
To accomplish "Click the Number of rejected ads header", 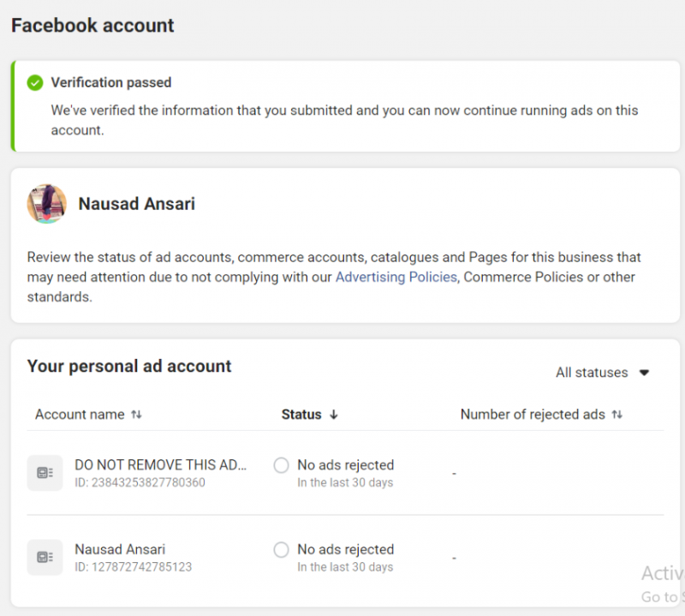I will pyautogui.click(x=533, y=415).
